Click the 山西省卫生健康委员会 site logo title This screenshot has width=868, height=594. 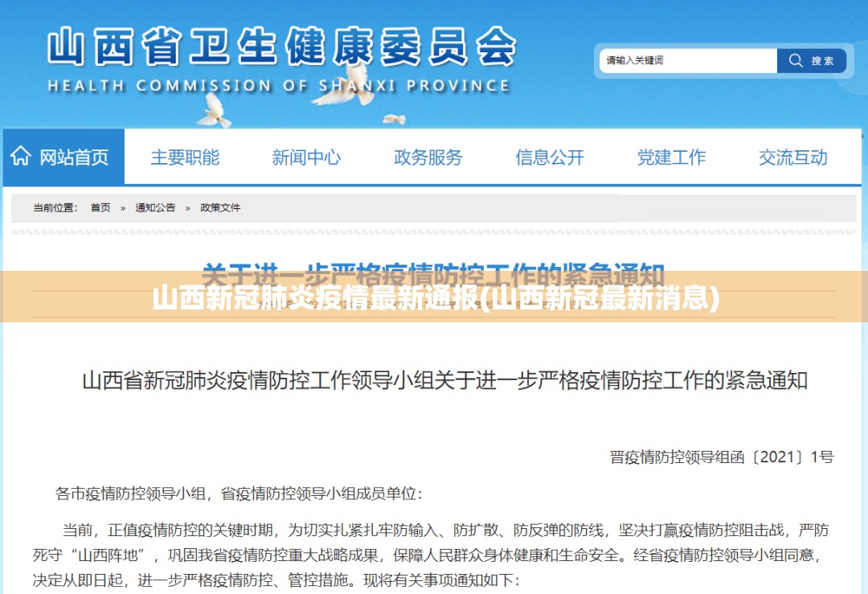click(x=282, y=47)
